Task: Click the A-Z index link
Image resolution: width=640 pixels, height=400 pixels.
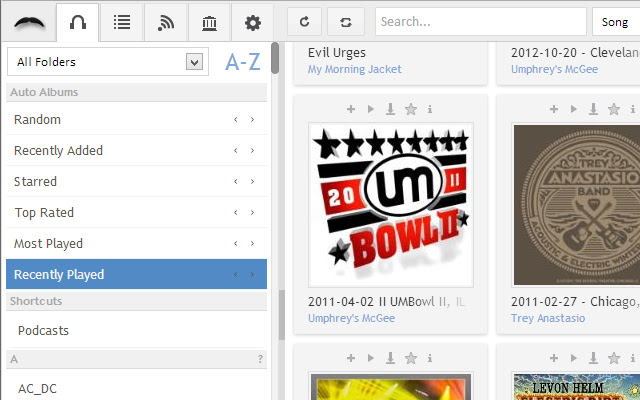Action: (242, 62)
